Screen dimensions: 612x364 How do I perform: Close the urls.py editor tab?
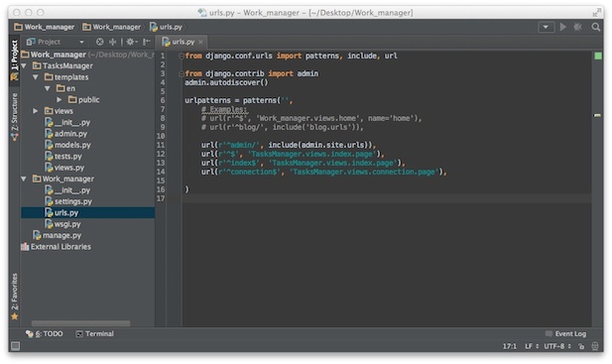200,42
